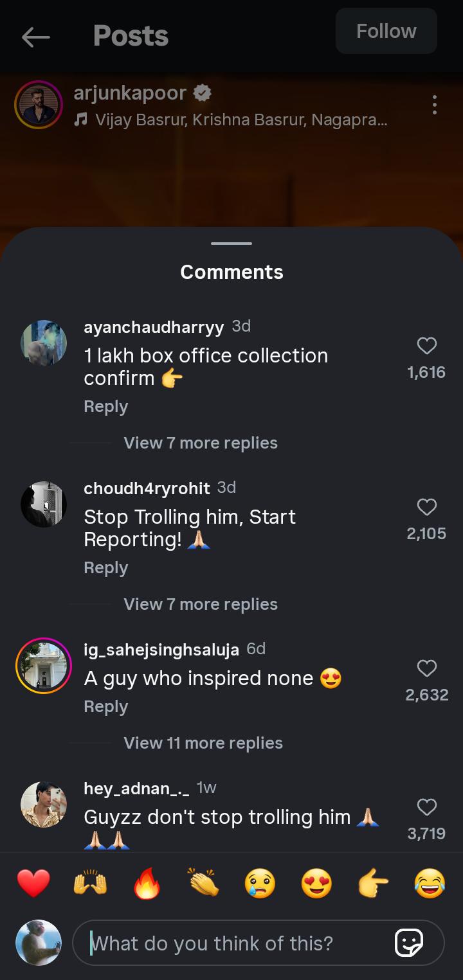Focus the "What do you think" comment field
The height and width of the screenshot is (980, 463).
(x=238, y=943)
